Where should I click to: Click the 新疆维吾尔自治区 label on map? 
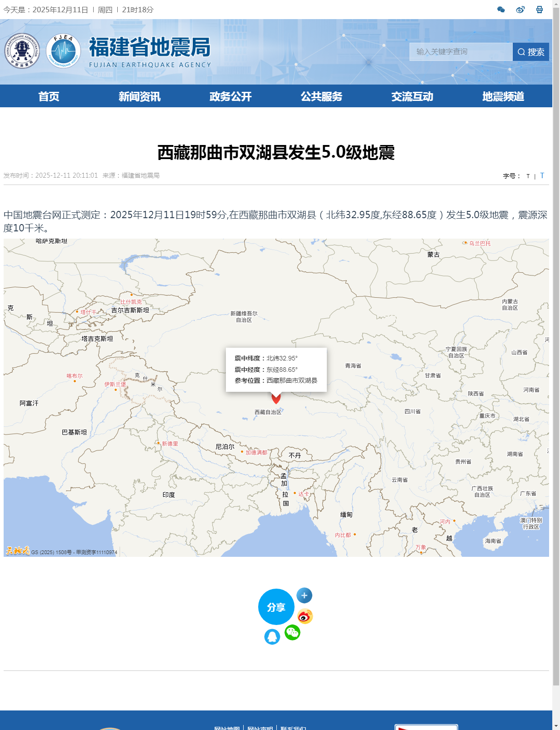point(244,317)
